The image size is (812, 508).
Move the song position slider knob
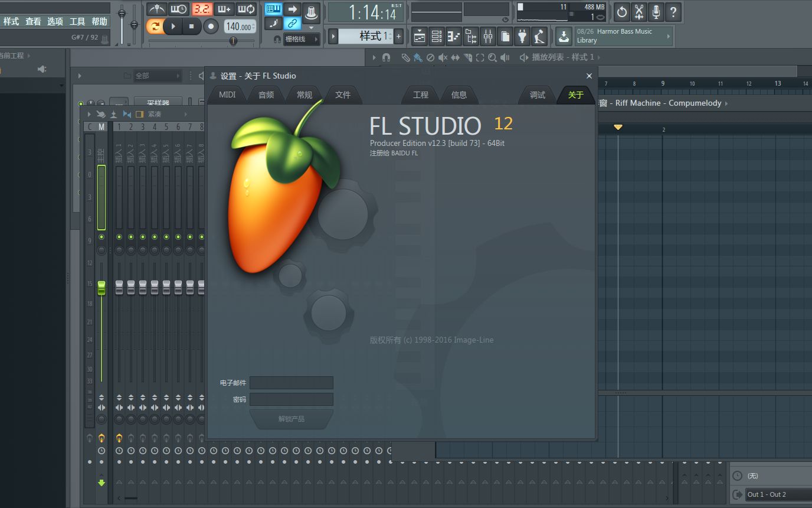point(233,41)
